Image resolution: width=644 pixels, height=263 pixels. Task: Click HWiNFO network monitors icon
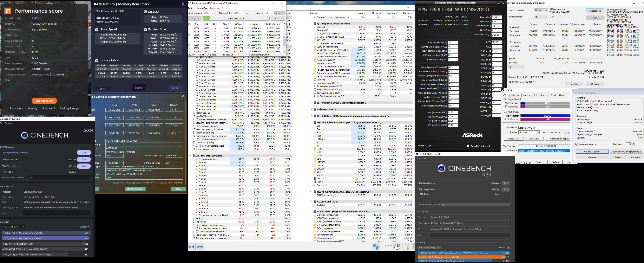pos(376,247)
